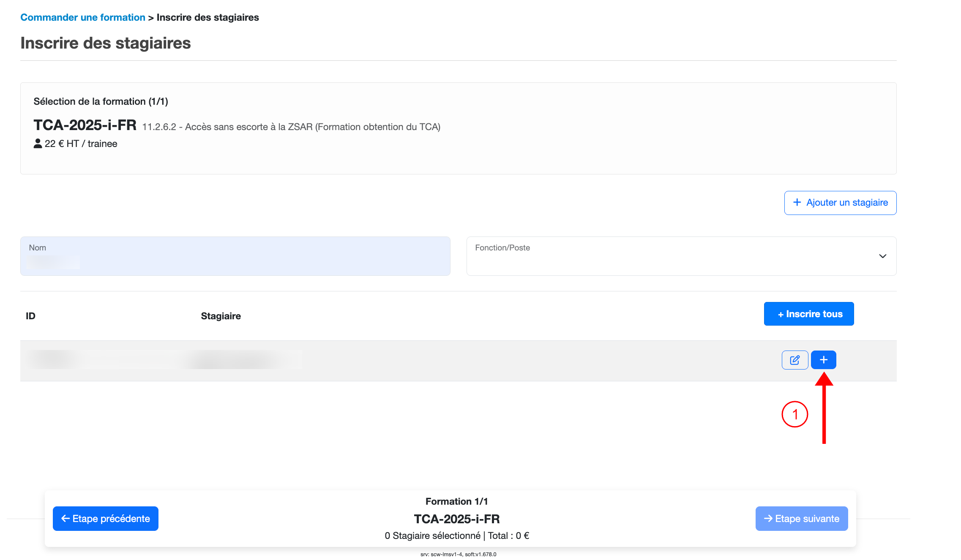961x560 pixels.
Task: Select the blurred trainee row in list
Action: point(458,361)
